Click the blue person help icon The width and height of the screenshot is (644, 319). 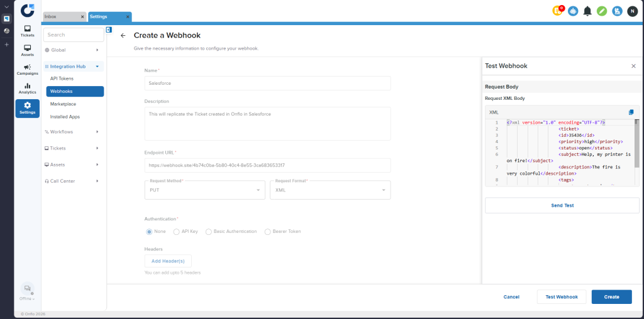[618, 11]
